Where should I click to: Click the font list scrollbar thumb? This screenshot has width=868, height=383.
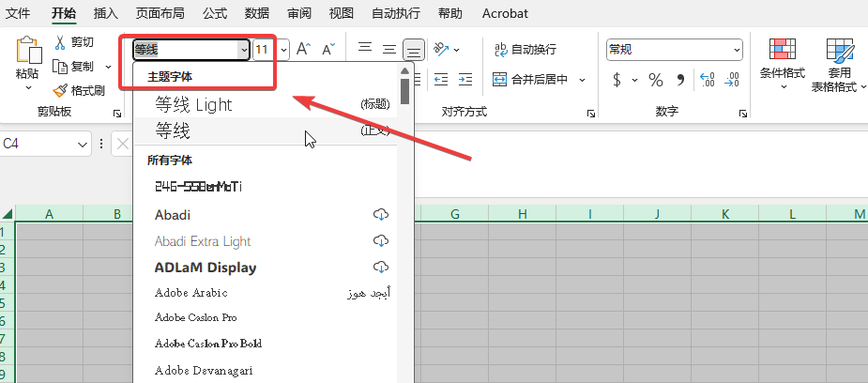pos(405,91)
